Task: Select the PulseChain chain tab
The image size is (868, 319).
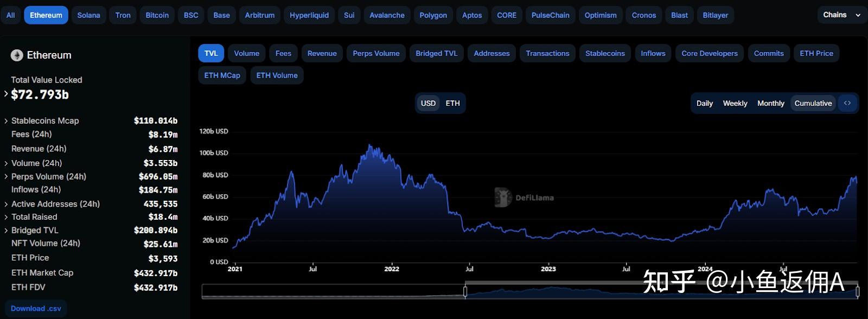Action: (x=551, y=15)
